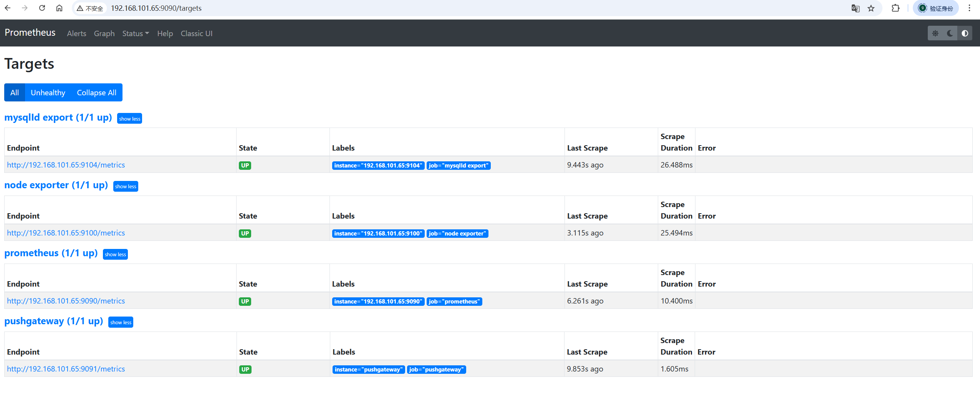Screen dimensions: 980x393
Task: Go back using the browser back arrow
Action: coord(8,8)
